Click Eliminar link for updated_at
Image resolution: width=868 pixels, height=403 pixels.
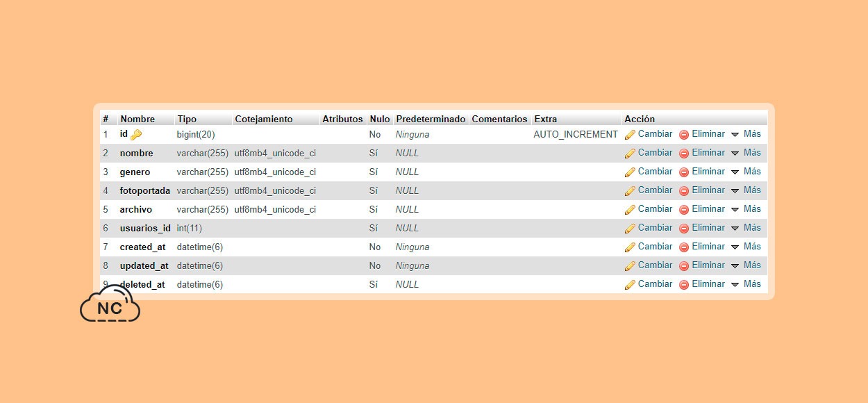708,265
